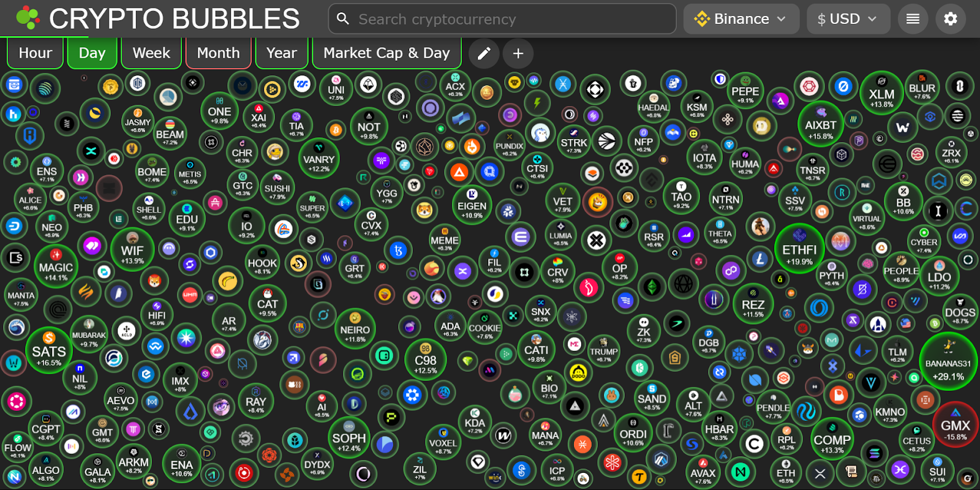Open the settings gear icon
980x490 pixels.
pos(951,19)
